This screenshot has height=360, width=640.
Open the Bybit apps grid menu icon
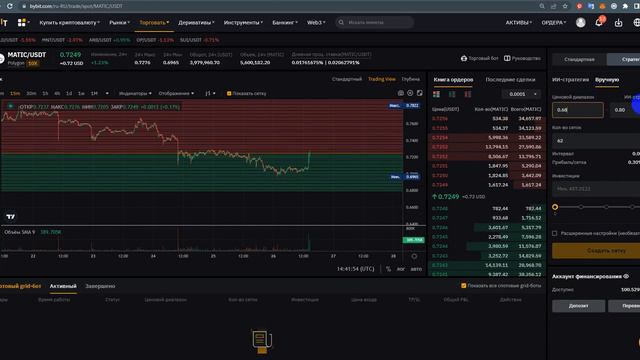pyautogui.click(x=22, y=23)
